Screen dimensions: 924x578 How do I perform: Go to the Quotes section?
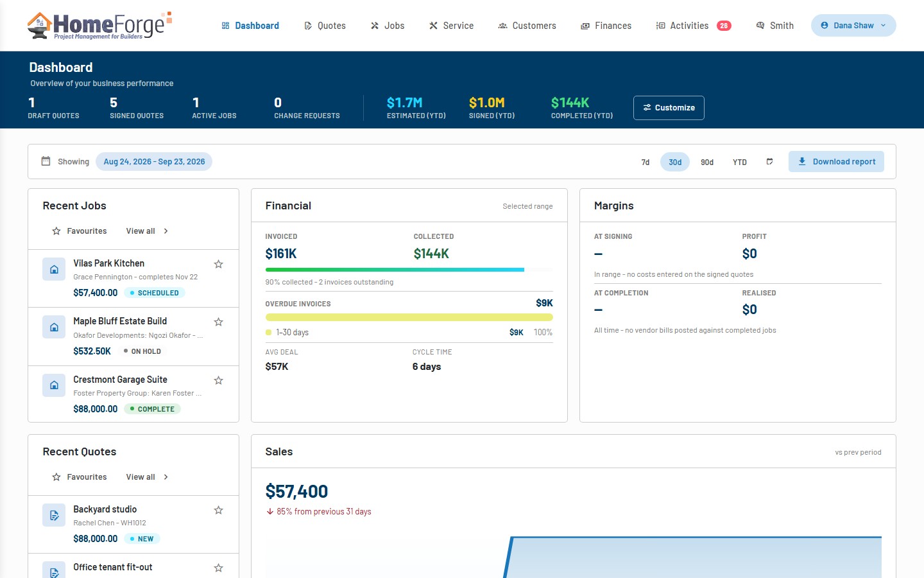tap(325, 26)
